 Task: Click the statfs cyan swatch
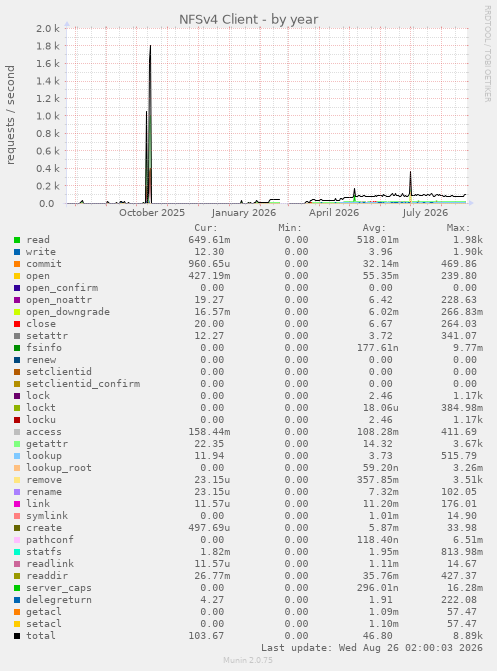(17, 552)
